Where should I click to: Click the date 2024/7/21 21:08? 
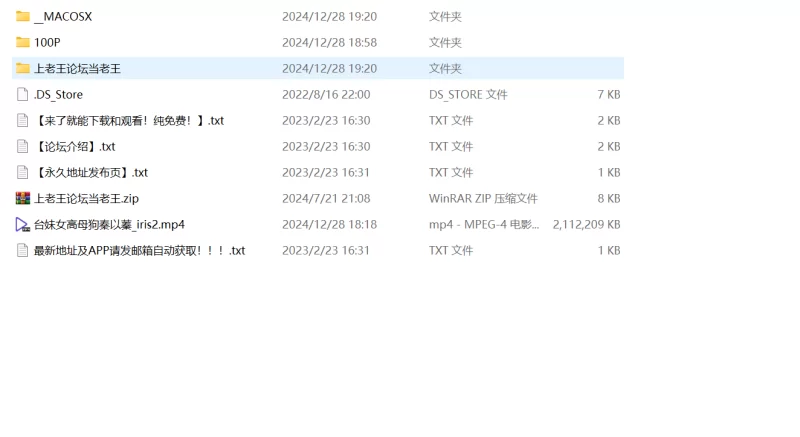326,198
